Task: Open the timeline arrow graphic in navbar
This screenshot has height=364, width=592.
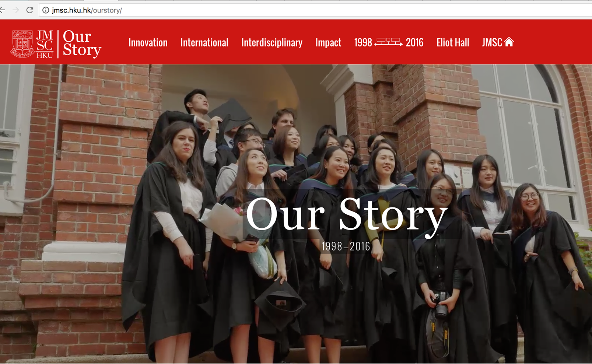Action: tap(389, 42)
